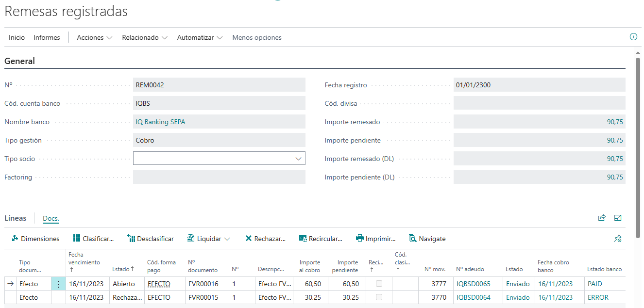Click the Desclasificar icon
This screenshot has height=308, width=644.
point(131,239)
